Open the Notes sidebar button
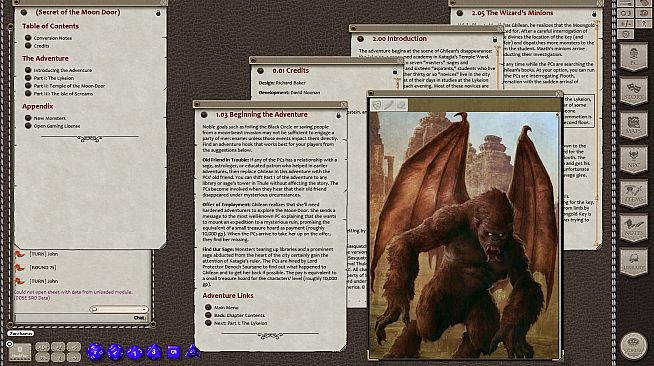The width and height of the screenshot is (654, 366). click(x=634, y=228)
